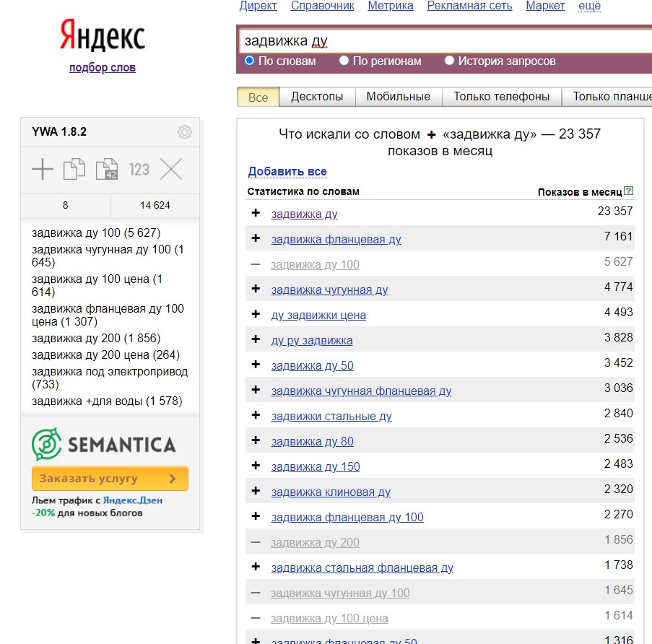The width and height of the screenshot is (652, 644).
Task: Add 'ду ру задвижка' with plus
Action: (x=256, y=339)
